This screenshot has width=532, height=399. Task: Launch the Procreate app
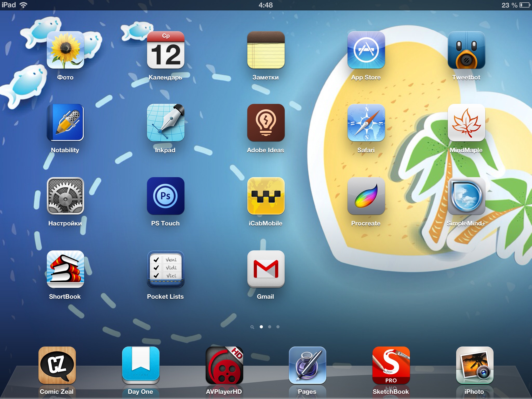point(366,196)
